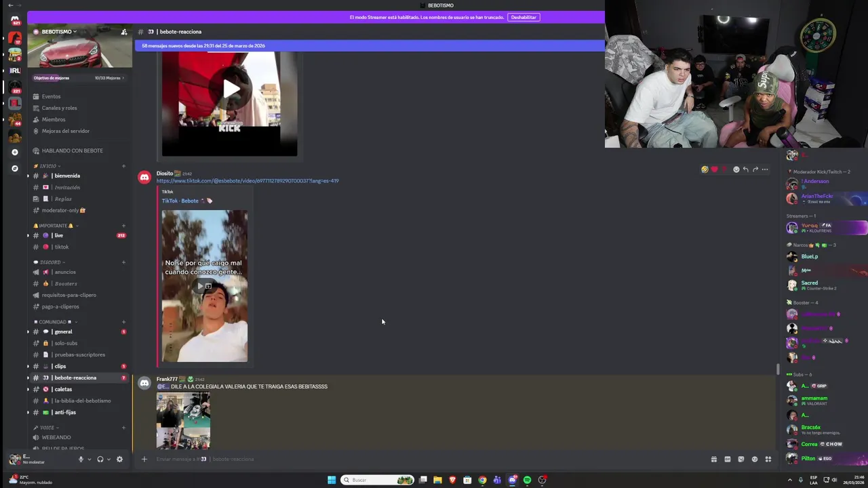Open Discord direct messages home icon

coord(15,20)
